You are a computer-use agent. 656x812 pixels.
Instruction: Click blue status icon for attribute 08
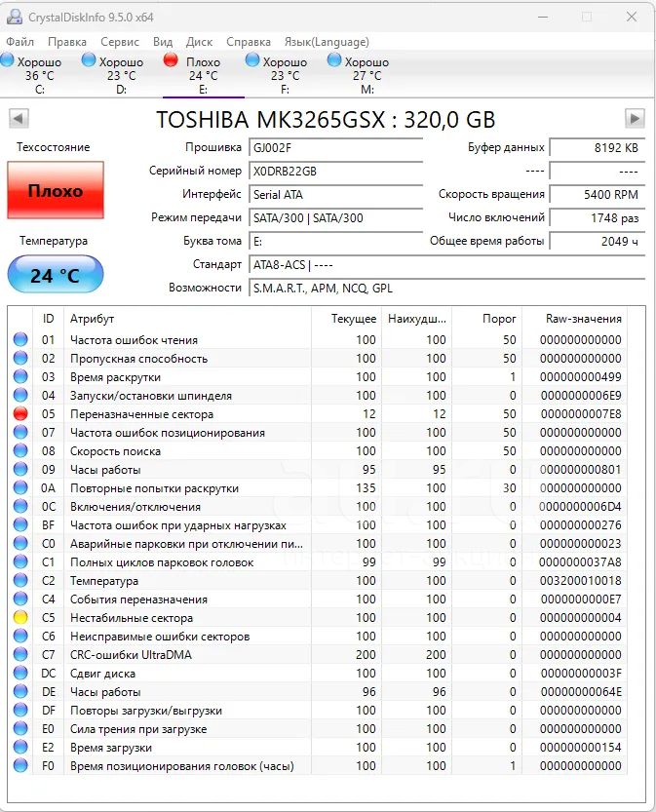(20, 450)
